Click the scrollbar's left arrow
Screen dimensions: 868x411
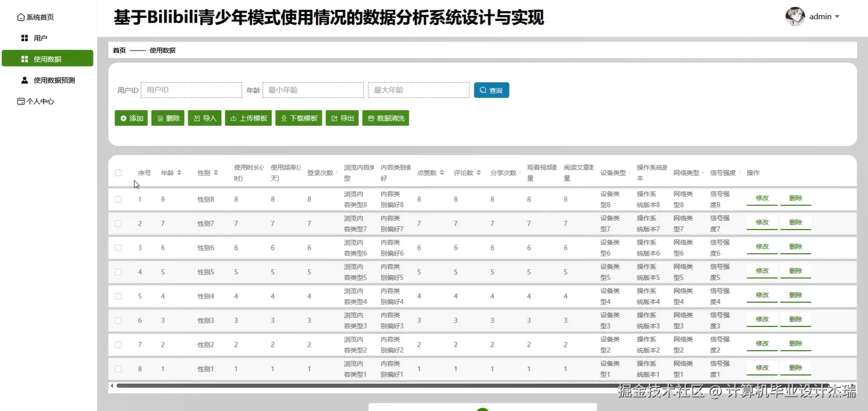pyautogui.click(x=111, y=385)
